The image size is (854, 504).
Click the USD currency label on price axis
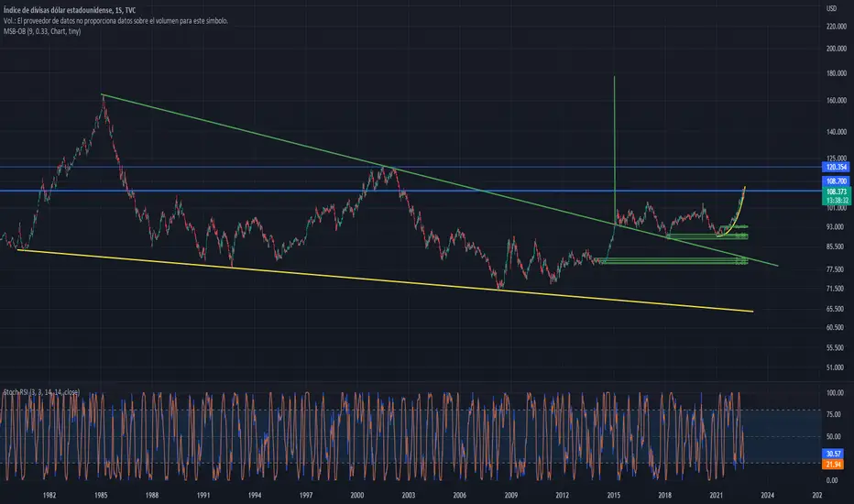[x=831, y=8]
